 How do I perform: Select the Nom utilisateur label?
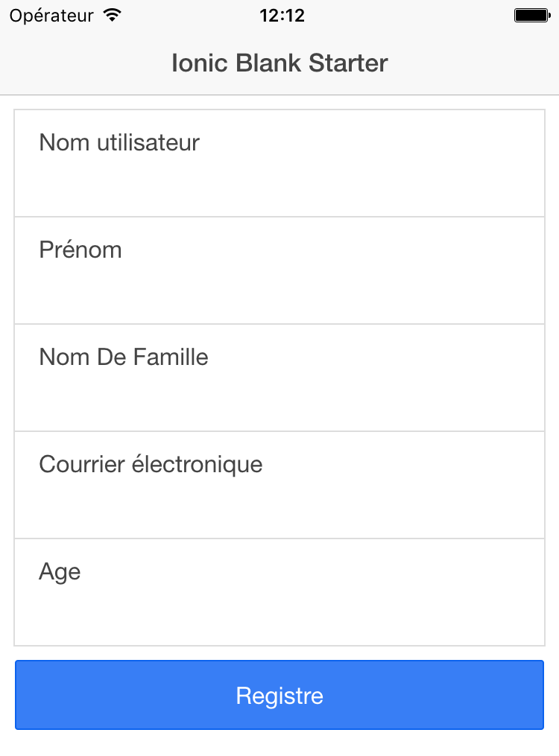tap(119, 143)
